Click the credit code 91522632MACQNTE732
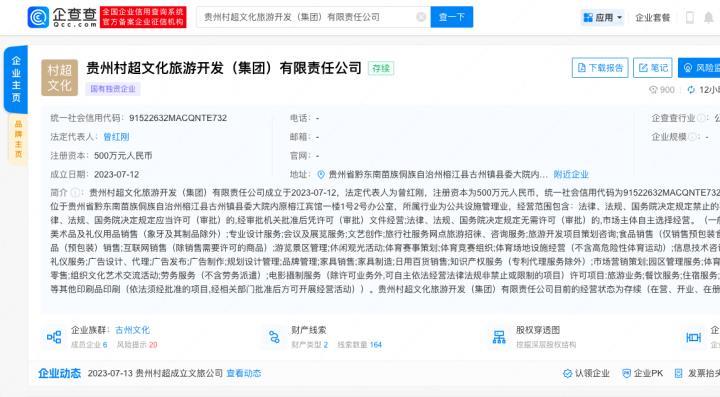Screen dimensions: 720x397 click(178, 118)
